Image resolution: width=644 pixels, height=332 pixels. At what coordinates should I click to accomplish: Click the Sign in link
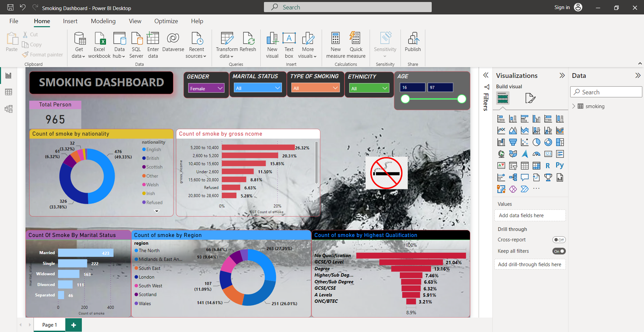pyautogui.click(x=561, y=7)
